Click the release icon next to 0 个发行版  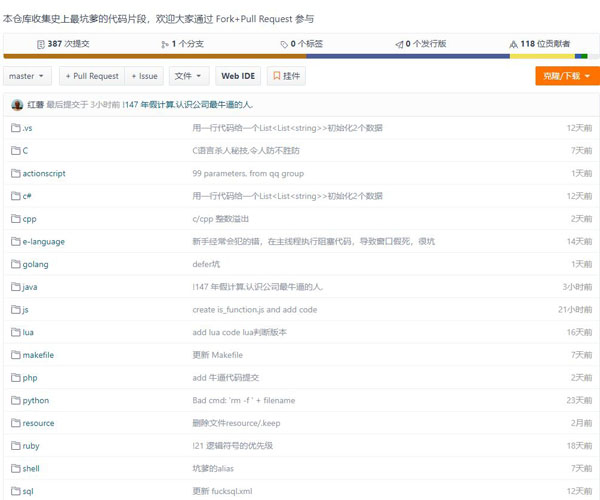coord(399,44)
